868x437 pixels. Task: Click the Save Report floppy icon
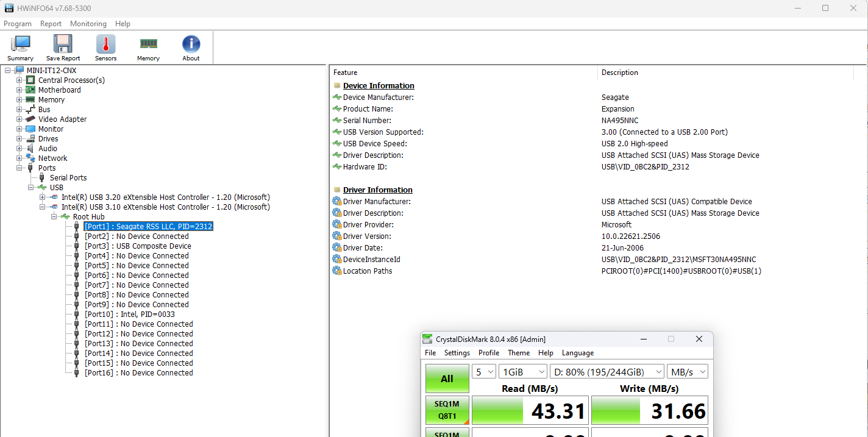(x=63, y=44)
